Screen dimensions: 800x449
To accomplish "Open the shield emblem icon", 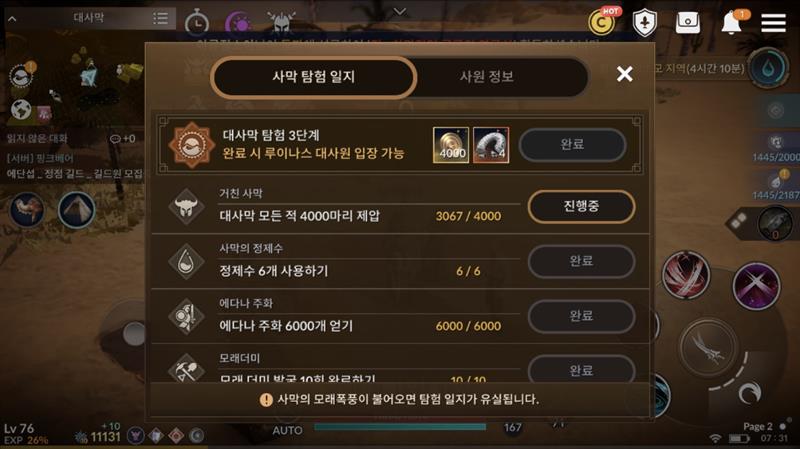I will [644, 23].
